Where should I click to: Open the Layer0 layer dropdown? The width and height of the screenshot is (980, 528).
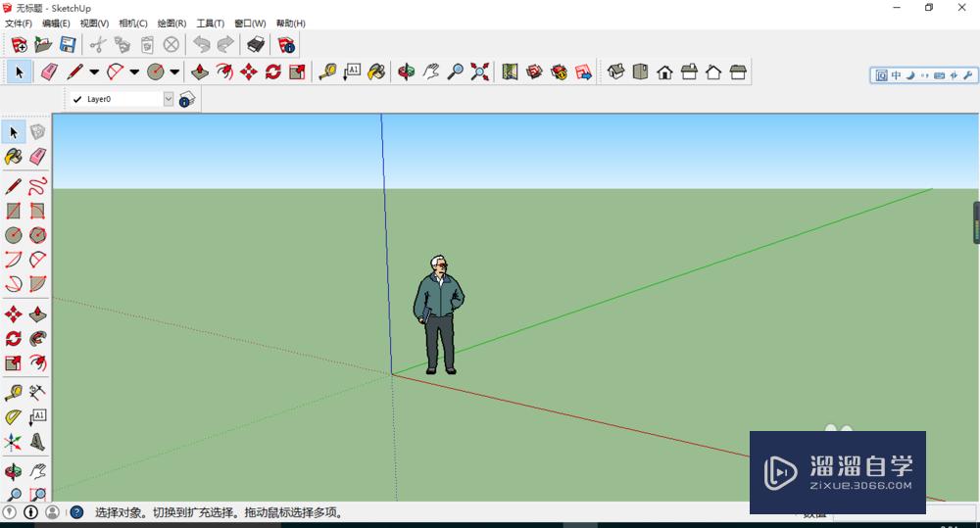[169, 99]
